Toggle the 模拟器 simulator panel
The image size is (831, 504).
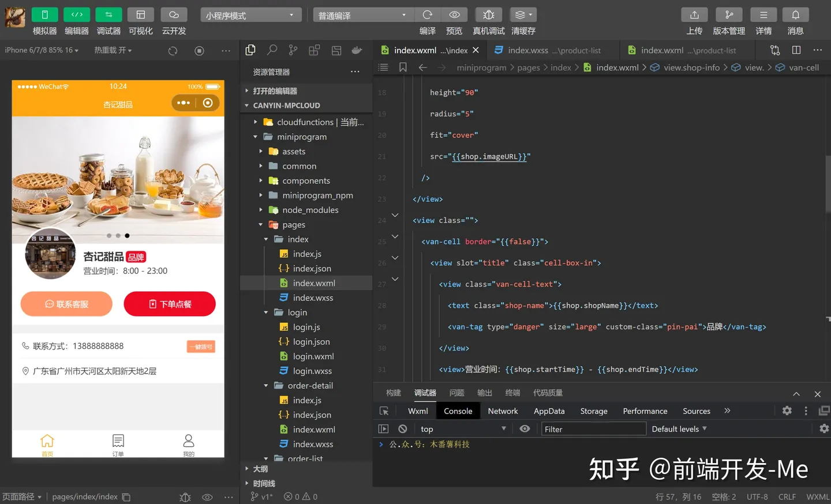pyautogui.click(x=44, y=15)
